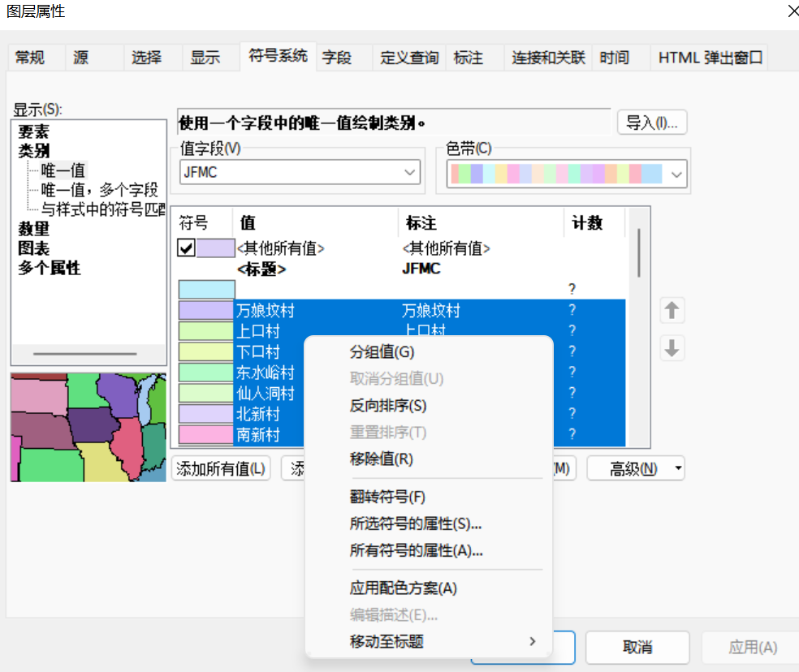This screenshot has width=799, height=672.
Task: Switch to the 源 tab
Action: point(81,58)
